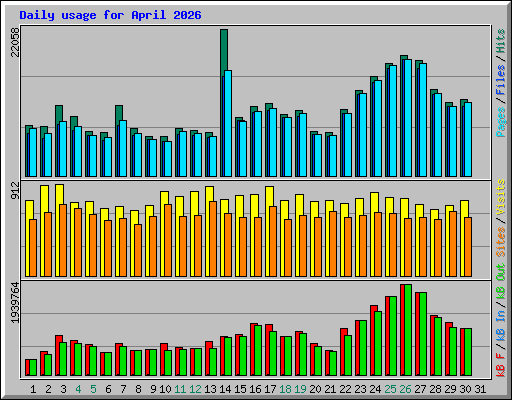Click green weekend day label 18
This screenshot has width=512, height=400.
[285, 389]
